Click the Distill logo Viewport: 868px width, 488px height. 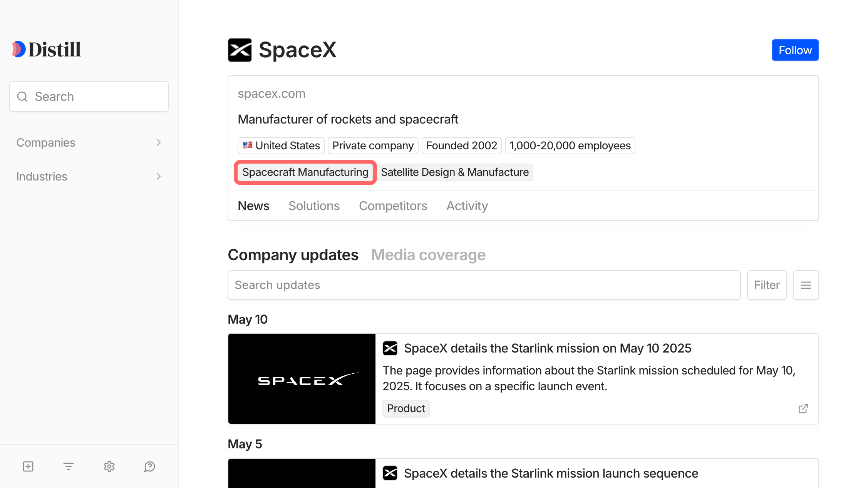(46, 49)
